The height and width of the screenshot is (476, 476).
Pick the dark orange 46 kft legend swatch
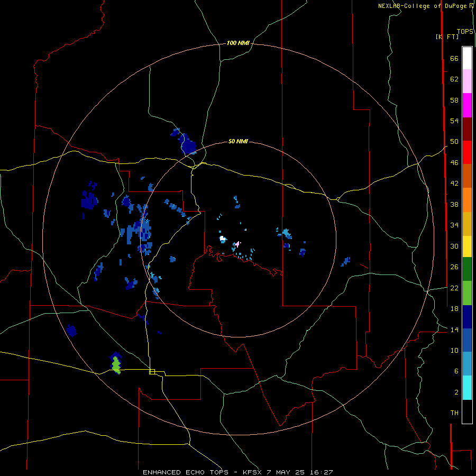[467, 176]
